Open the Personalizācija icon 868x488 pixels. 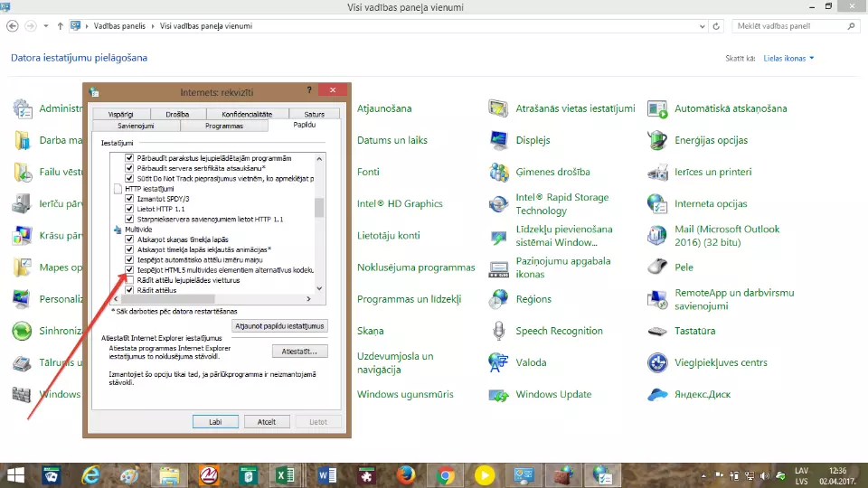[22, 299]
